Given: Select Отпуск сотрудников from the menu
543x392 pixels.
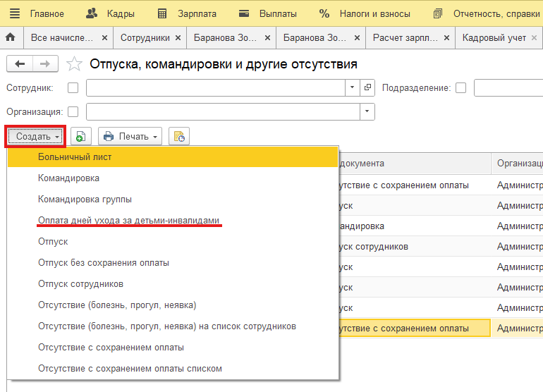Looking at the screenshot, I should (173, 283).
